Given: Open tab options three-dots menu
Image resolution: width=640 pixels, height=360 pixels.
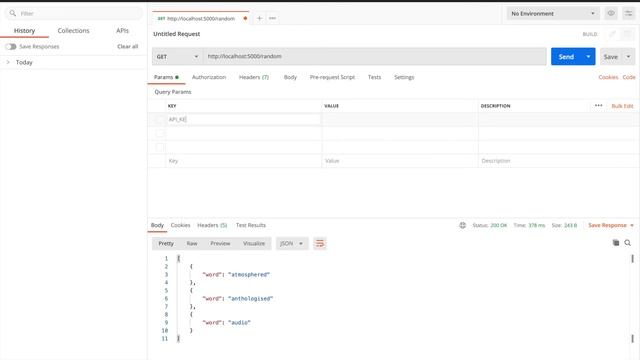Looking at the screenshot, I should pyautogui.click(x=272, y=18).
